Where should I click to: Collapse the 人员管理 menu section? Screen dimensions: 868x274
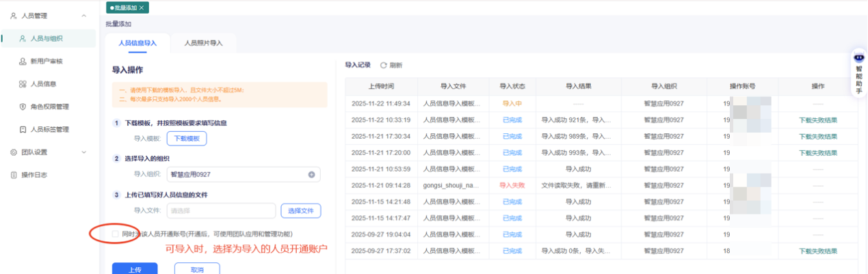coord(83,15)
